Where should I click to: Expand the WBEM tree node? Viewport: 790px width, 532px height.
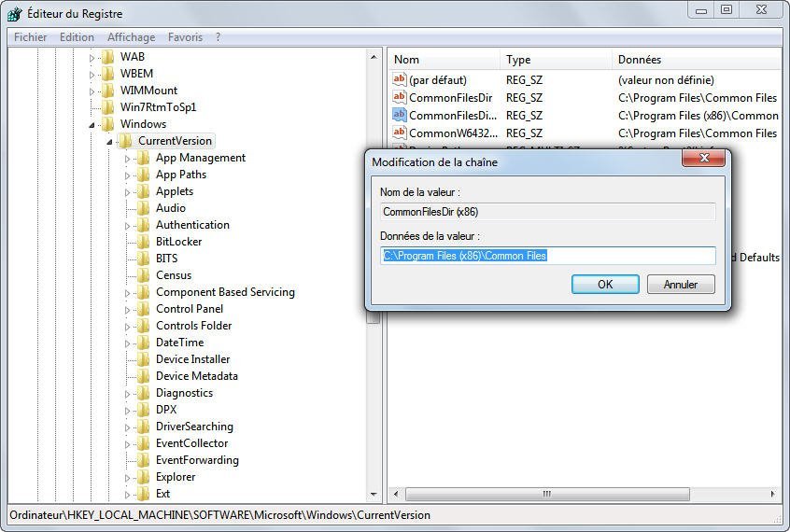click(x=92, y=75)
